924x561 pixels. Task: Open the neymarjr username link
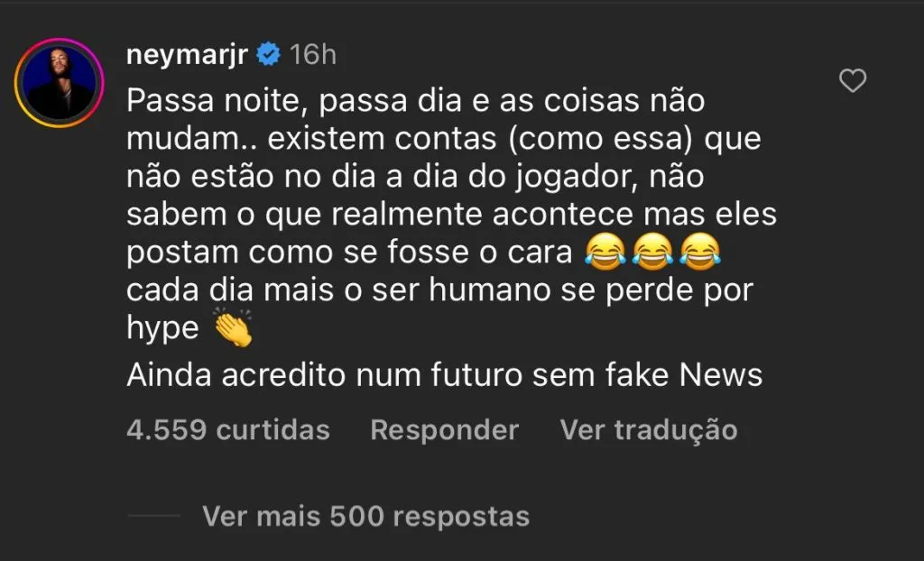pyautogui.click(x=187, y=55)
